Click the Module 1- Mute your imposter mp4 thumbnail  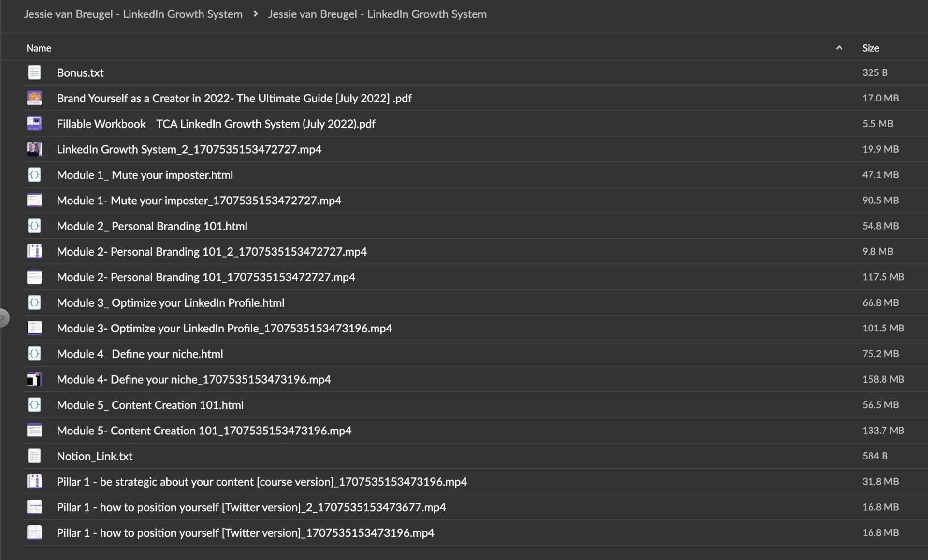34,201
